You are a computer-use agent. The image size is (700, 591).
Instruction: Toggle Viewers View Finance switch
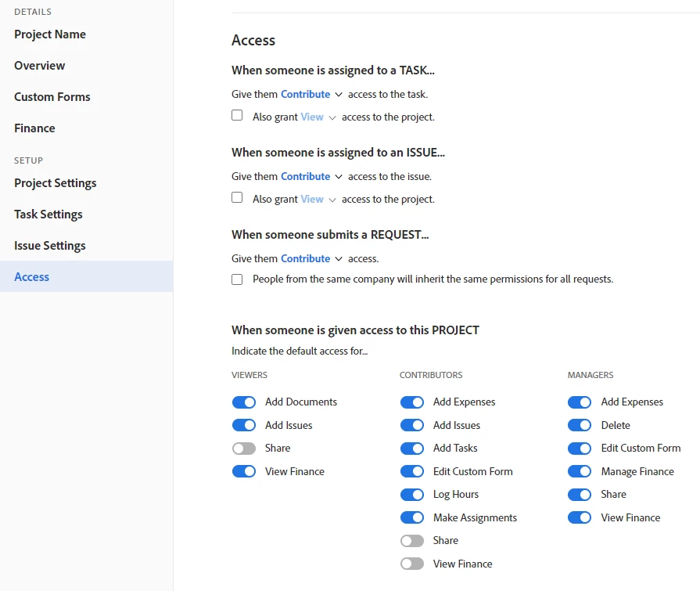tap(244, 471)
